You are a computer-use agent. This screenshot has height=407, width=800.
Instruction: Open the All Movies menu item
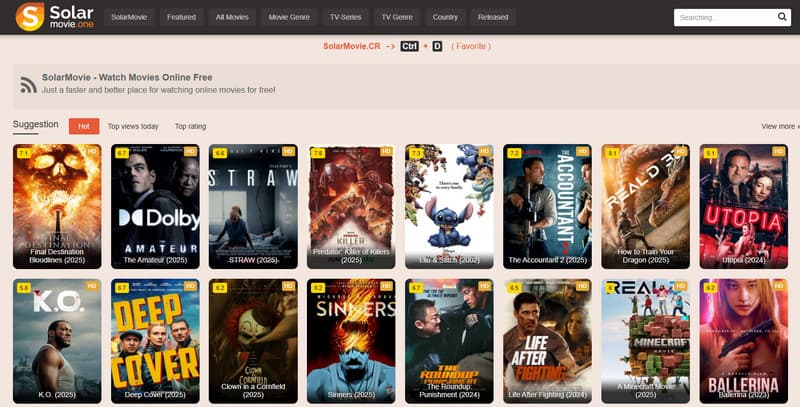pyautogui.click(x=232, y=17)
